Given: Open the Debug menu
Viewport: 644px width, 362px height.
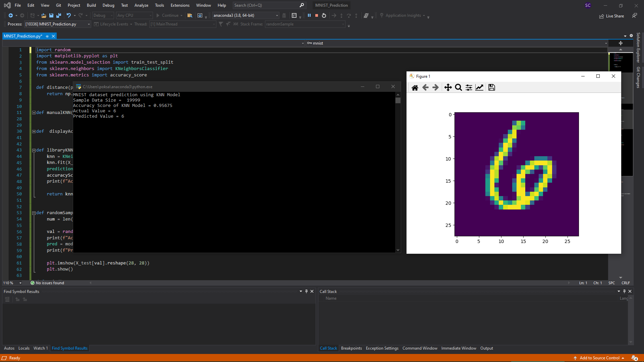Looking at the screenshot, I should [108, 5].
